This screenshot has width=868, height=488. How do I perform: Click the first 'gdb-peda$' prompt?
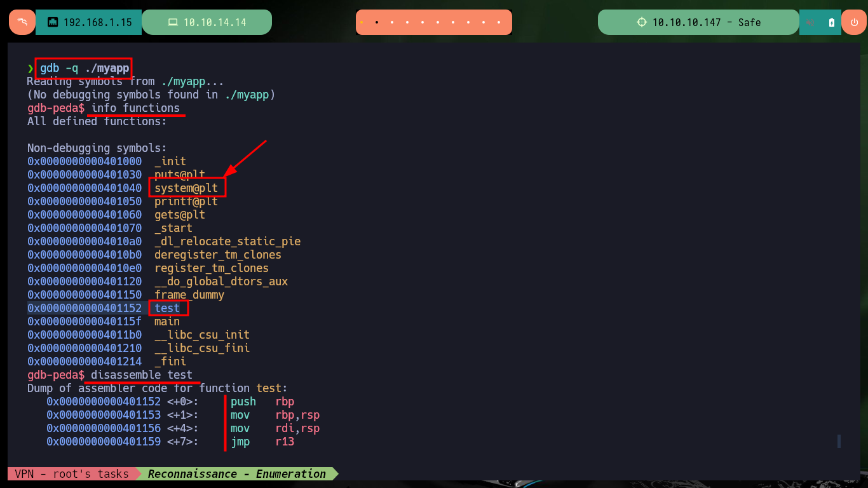(x=56, y=108)
